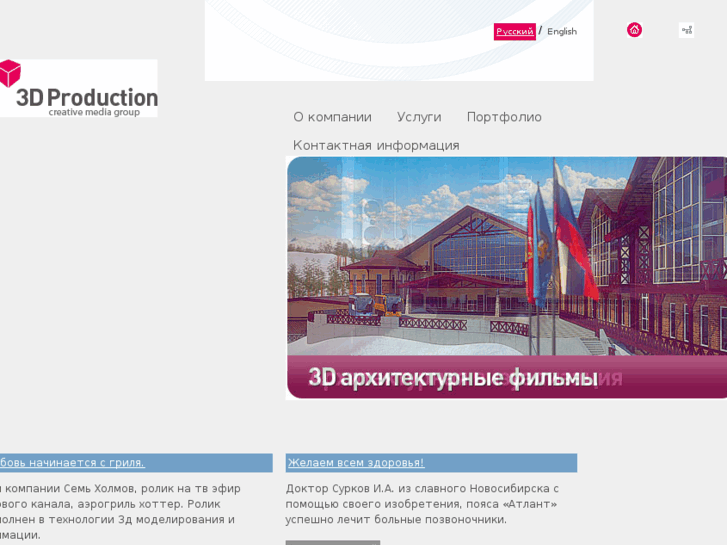The width and height of the screenshot is (727, 545).
Task: Click the text mentioning компании Семь Холмов
Action: pyautogui.click(x=121, y=511)
